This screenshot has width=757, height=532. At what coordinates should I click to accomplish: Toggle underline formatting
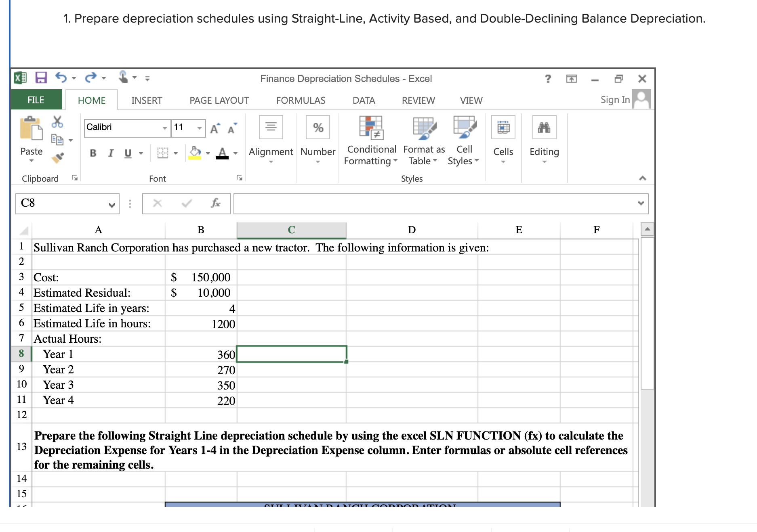127,153
